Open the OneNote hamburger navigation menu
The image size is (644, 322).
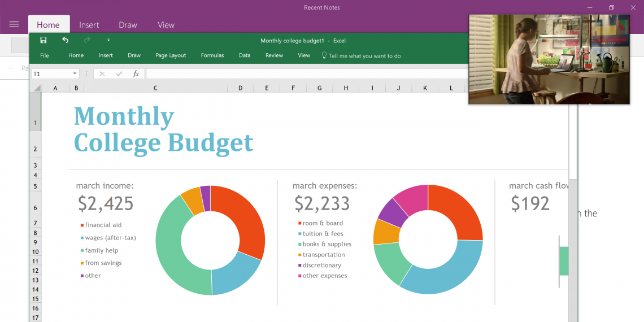[14, 24]
